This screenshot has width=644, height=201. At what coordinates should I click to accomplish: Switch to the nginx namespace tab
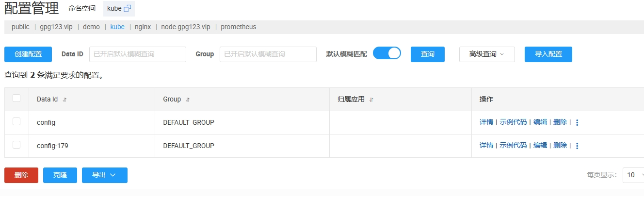[143, 27]
